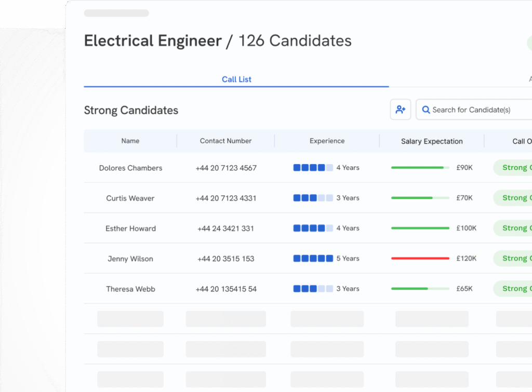The width and height of the screenshot is (532, 392).
Task: Click the Electrical Engineer page title
Action: point(153,40)
